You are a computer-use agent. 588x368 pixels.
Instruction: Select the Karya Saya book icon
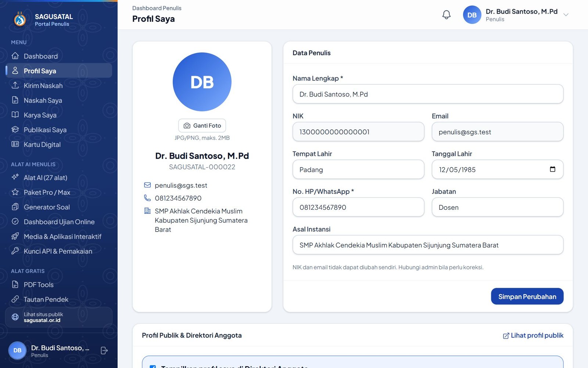(15, 115)
